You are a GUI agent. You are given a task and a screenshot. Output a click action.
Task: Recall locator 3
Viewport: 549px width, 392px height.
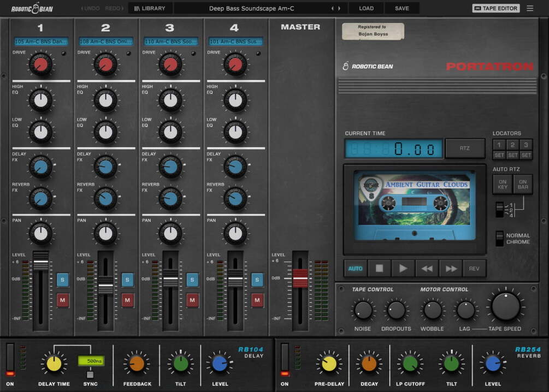coord(526,145)
